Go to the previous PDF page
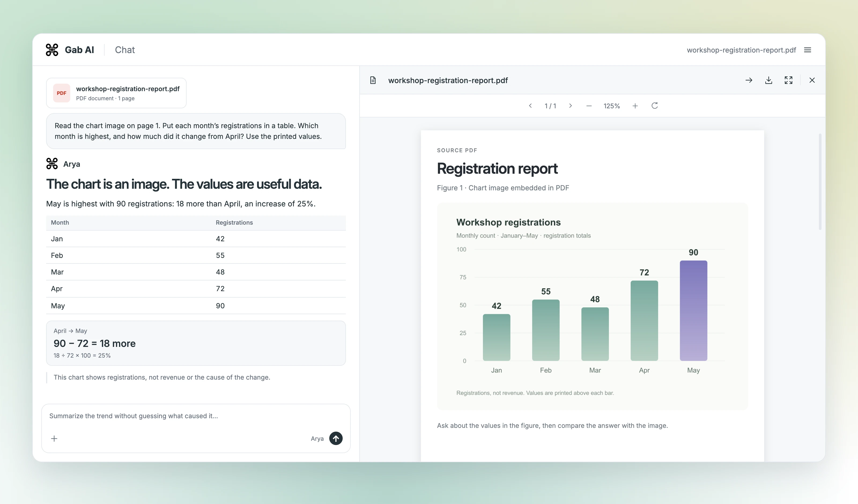This screenshot has width=858, height=504. pos(530,106)
